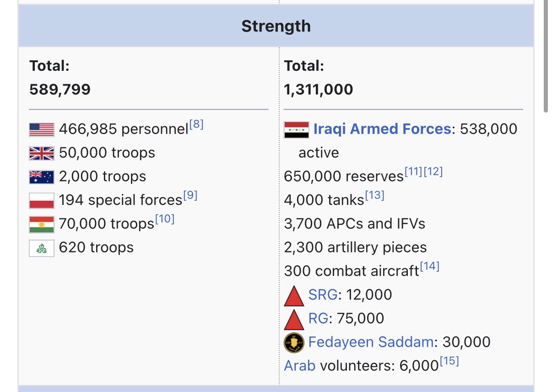
Task: Open citation 10 after 70,000 troops
Action: pyautogui.click(x=165, y=219)
